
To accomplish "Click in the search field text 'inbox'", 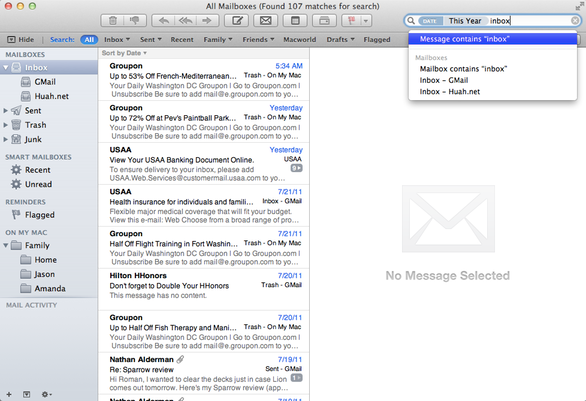I will 500,21.
